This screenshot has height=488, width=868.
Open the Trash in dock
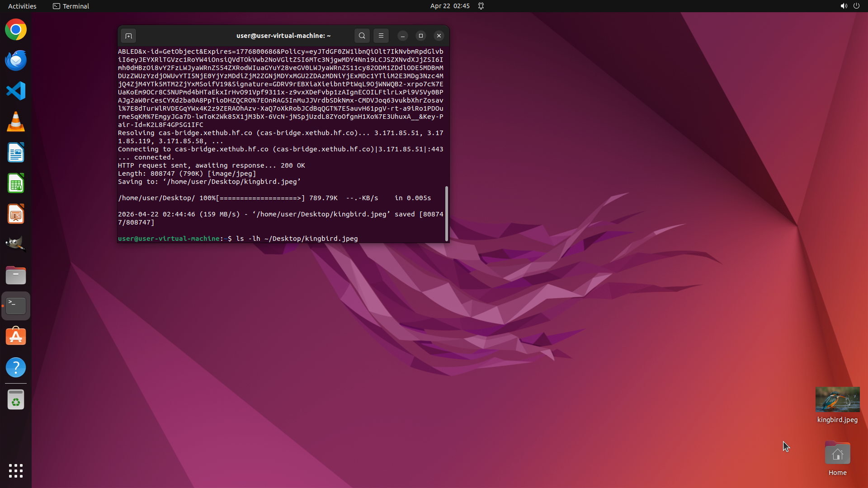tap(16, 400)
